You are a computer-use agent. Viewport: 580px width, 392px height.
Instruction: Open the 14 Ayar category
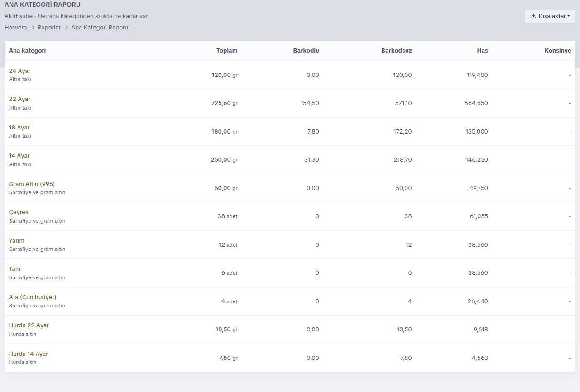[19, 156]
